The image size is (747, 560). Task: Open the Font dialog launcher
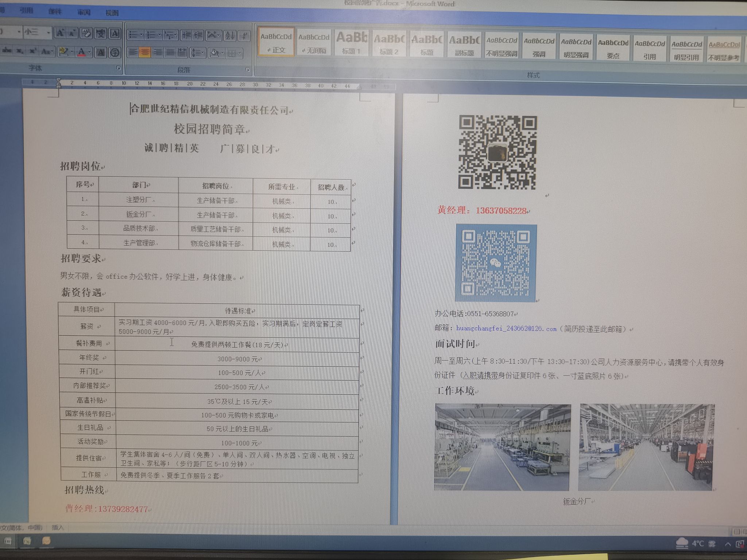(x=119, y=68)
